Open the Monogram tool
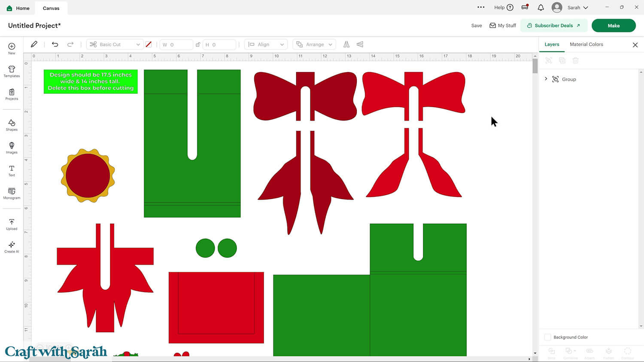The width and height of the screenshot is (644, 362). (12, 193)
